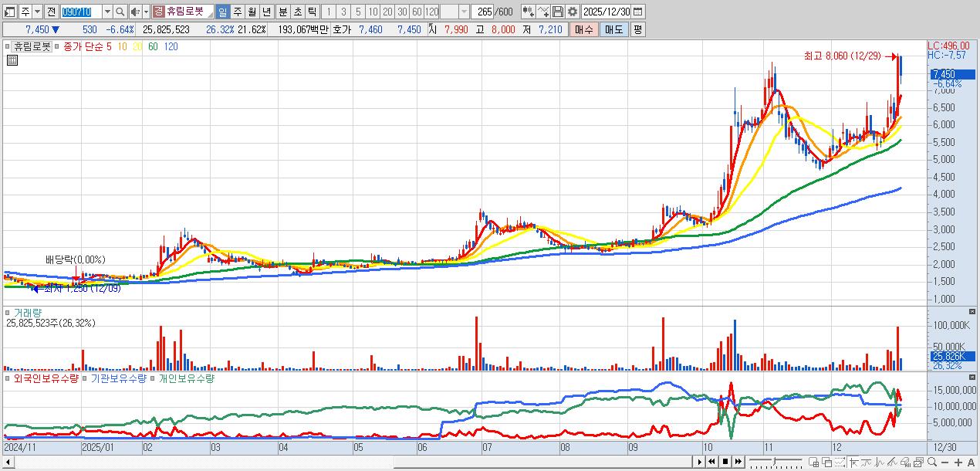Click the 60-day moving average legend
The image size is (980, 471).
tap(153, 46)
